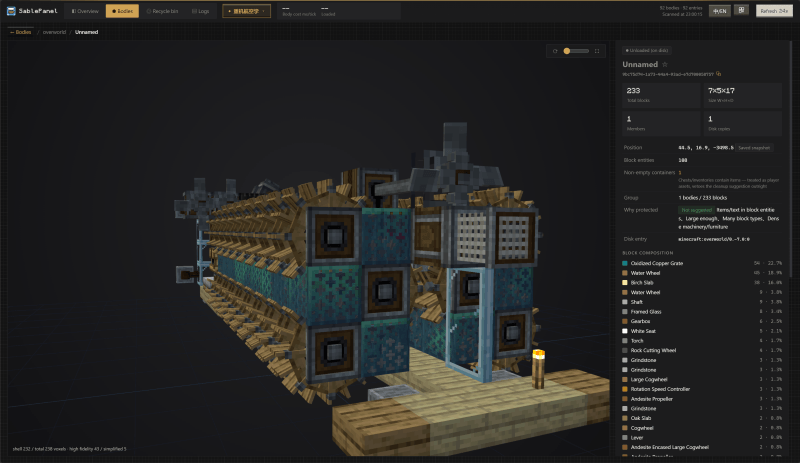Select the Birch Slab row
This screenshot has height=463, width=800.
pos(702,283)
